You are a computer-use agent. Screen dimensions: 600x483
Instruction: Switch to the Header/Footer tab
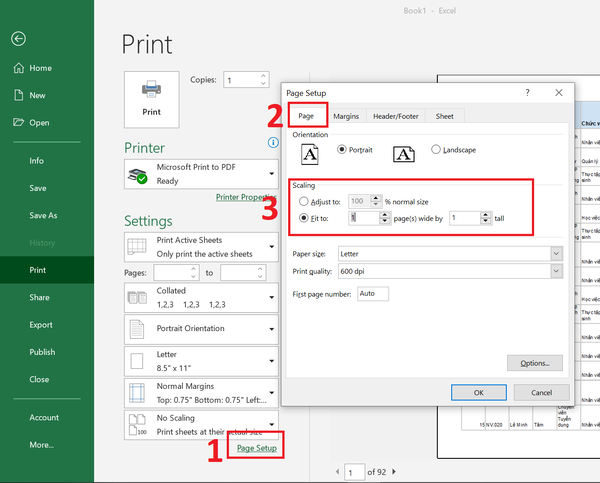click(396, 116)
